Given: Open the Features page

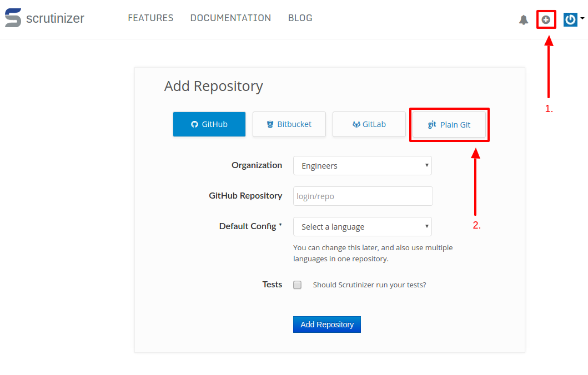Looking at the screenshot, I should tap(150, 18).
